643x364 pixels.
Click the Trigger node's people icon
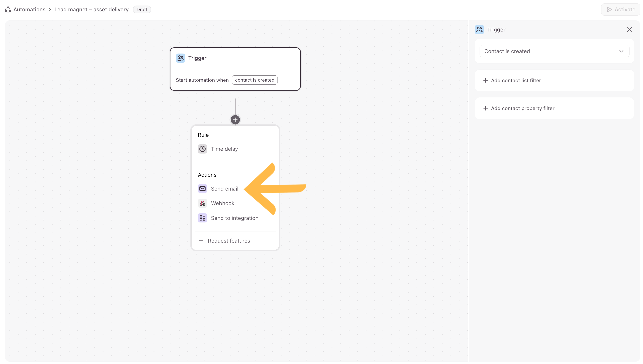(180, 58)
